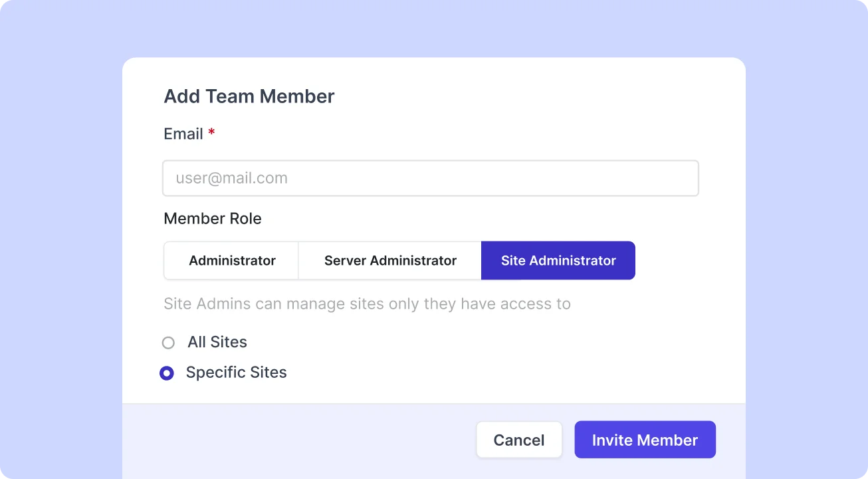Click the word "Server" in role selector
Viewport: 868px width, 479px height.
pyautogui.click(x=345, y=261)
